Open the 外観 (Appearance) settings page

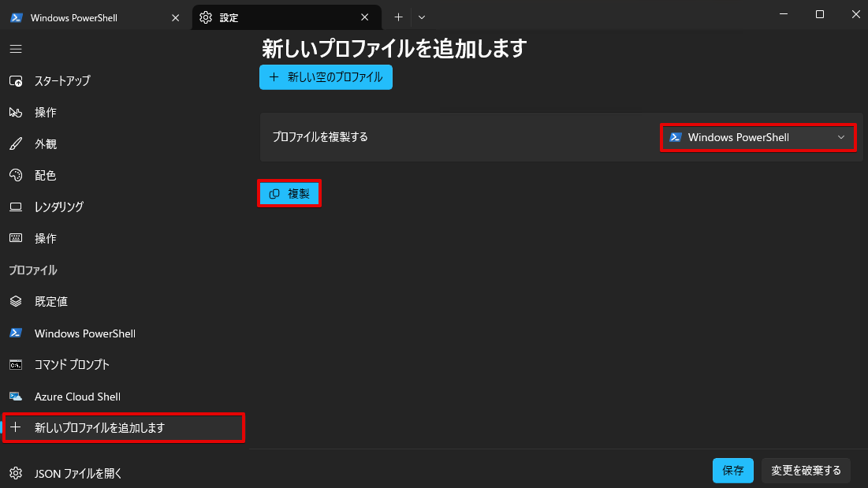tap(45, 143)
